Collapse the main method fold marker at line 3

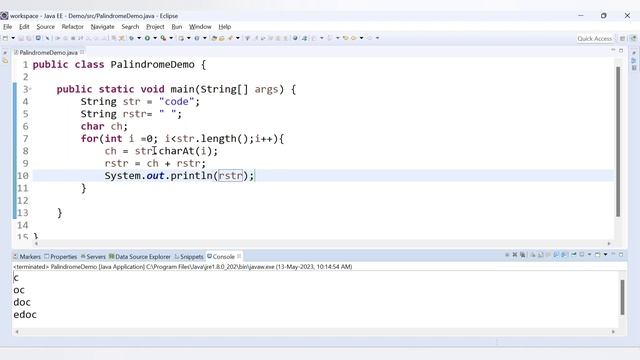coord(30,89)
